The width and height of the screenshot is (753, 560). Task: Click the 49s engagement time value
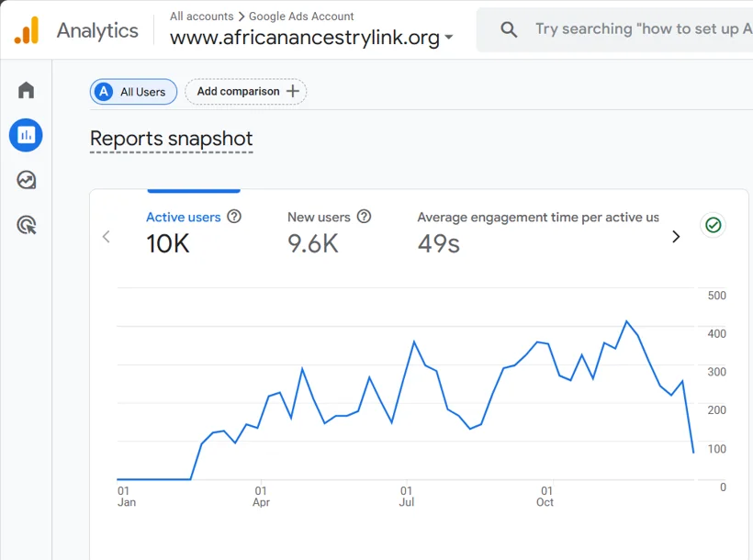(438, 243)
